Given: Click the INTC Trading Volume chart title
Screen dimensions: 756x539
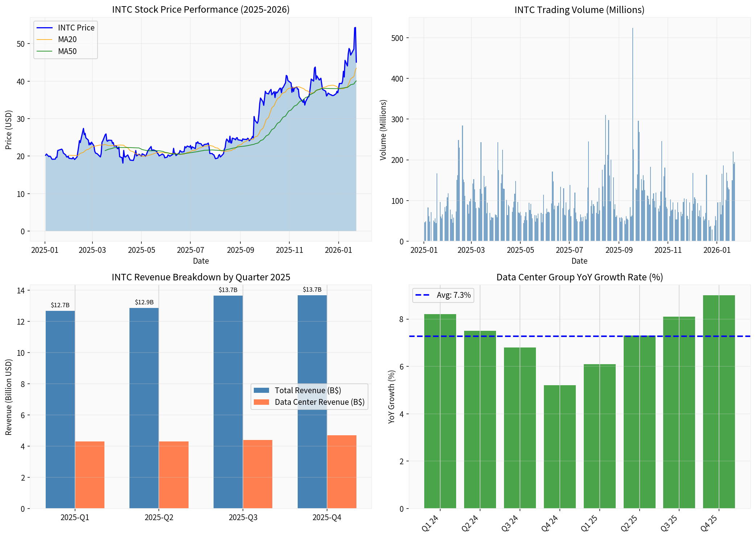Looking at the screenshot, I should [579, 10].
